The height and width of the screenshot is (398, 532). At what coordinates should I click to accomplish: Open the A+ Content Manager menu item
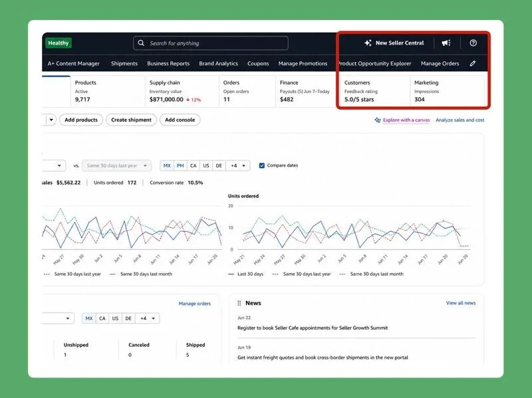click(x=74, y=63)
